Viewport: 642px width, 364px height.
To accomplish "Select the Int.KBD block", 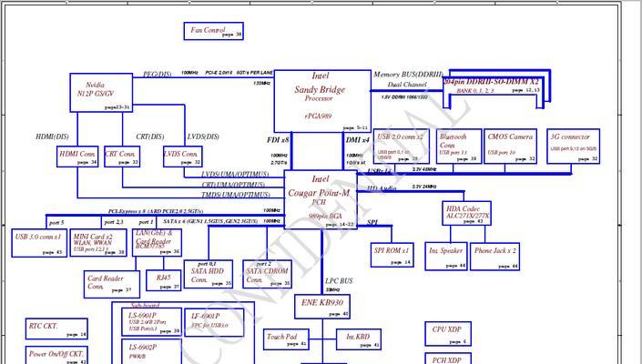I will tap(359, 339).
